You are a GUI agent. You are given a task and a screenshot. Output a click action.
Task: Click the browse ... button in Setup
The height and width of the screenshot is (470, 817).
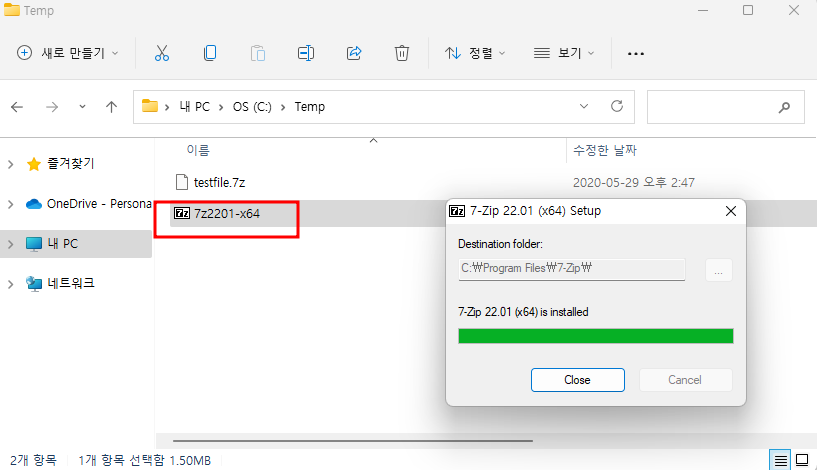point(719,270)
